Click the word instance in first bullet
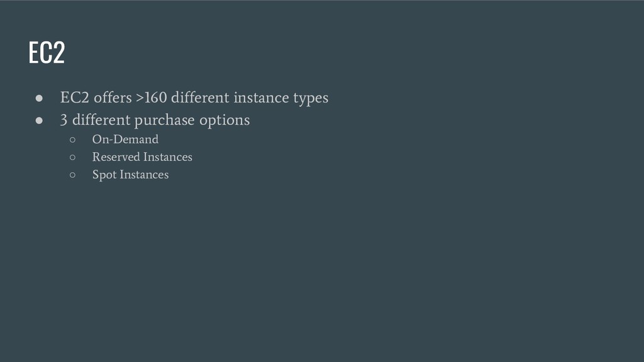The width and height of the screenshot is (644, 362). pos(261,97)
